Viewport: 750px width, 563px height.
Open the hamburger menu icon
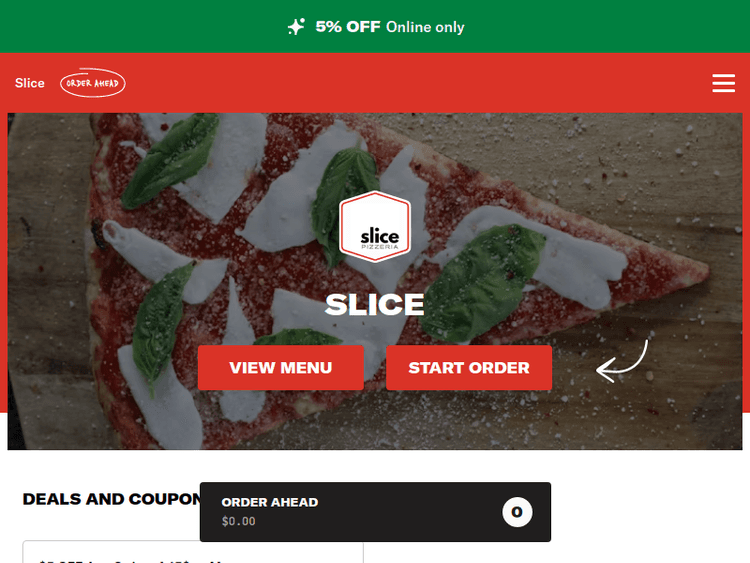723,83
